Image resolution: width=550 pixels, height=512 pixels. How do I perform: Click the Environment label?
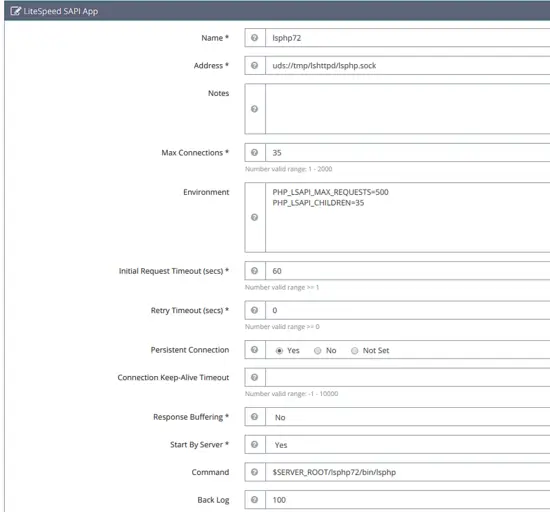point(206,192)
